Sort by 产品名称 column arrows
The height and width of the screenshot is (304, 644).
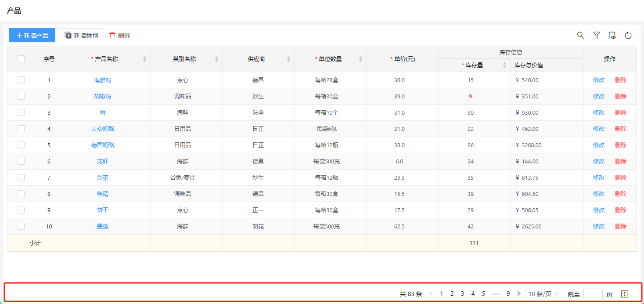pos(144,59)
